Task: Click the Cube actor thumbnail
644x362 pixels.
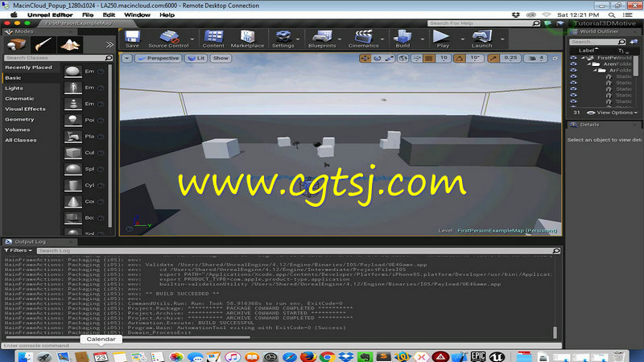Action: coord(73,153)
